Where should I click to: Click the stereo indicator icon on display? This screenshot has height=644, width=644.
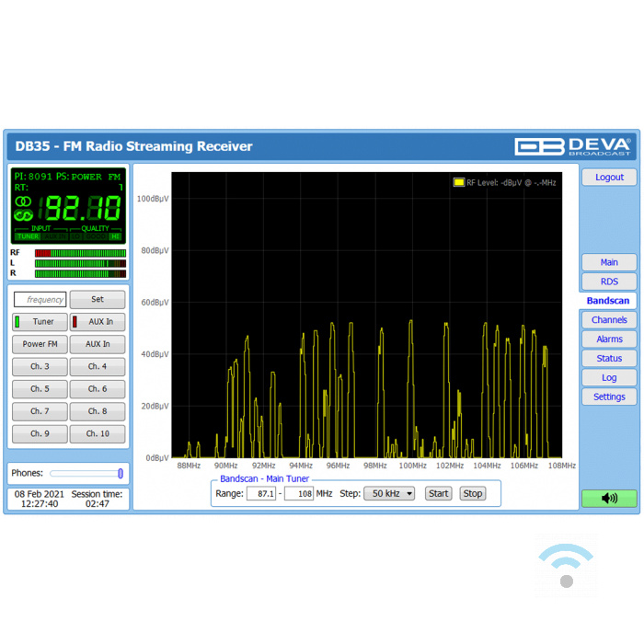24,201
